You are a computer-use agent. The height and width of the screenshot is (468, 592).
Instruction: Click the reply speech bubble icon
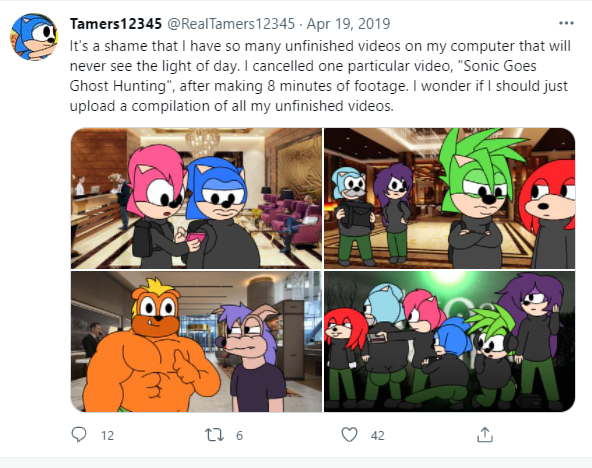79,435
